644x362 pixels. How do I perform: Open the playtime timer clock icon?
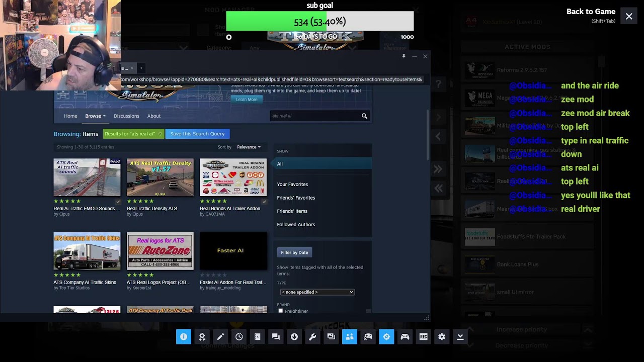[x=239, y=337]
